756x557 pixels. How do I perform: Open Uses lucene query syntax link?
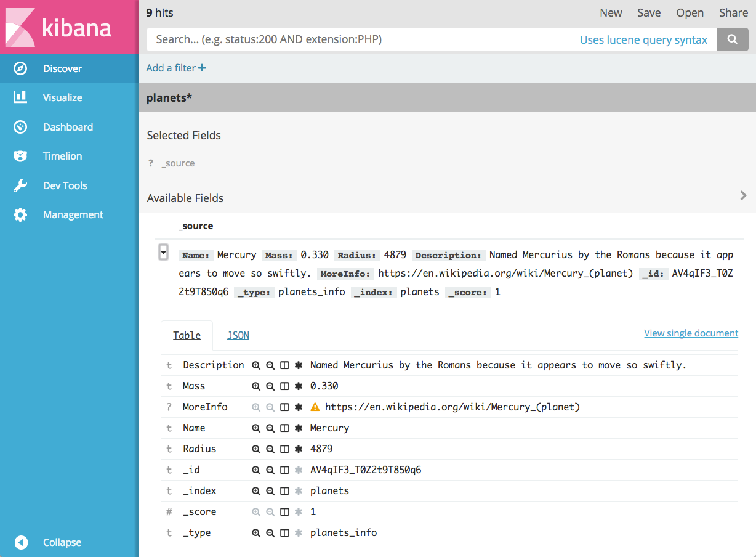point(643,39)
